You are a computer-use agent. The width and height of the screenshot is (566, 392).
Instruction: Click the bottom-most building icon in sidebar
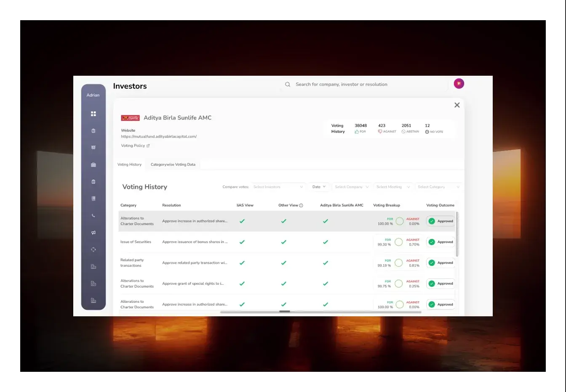click(x=93, y=300)
